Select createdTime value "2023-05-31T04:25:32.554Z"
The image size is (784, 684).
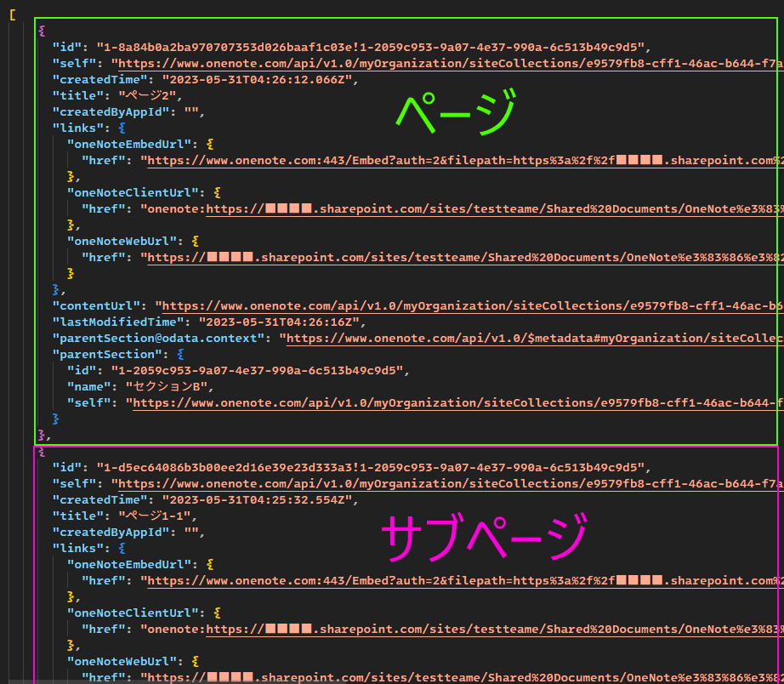click(257, 500)
